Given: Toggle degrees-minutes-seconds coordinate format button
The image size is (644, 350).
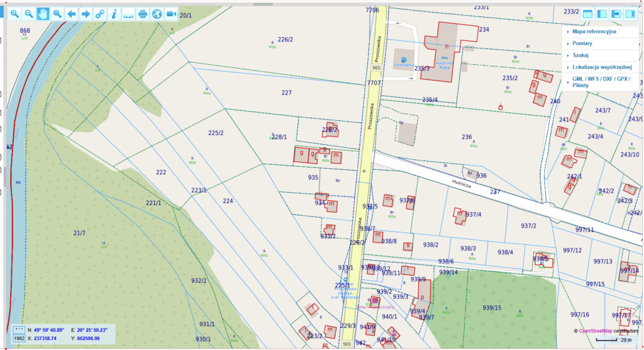Looking at the screenshot, I should click(18, 329).
